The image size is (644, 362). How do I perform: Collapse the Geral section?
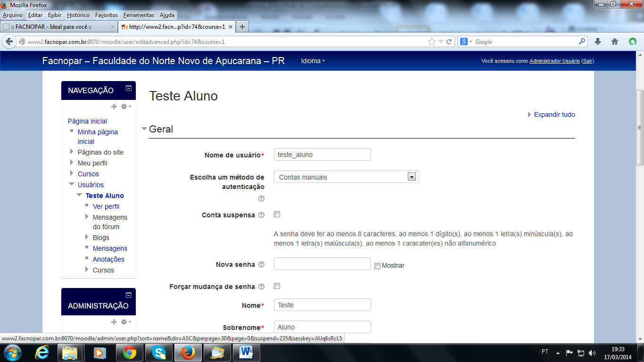pos(144,129)
